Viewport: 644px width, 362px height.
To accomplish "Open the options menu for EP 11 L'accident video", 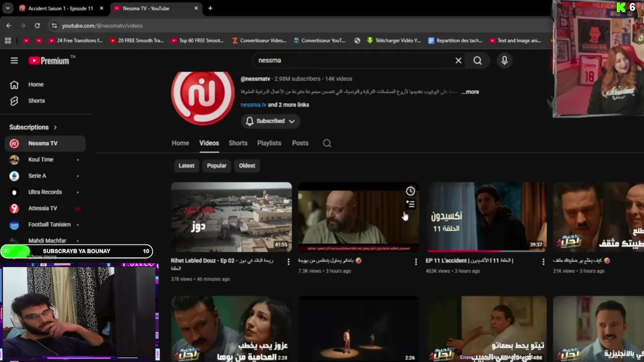I will click(x=543, y=261).
